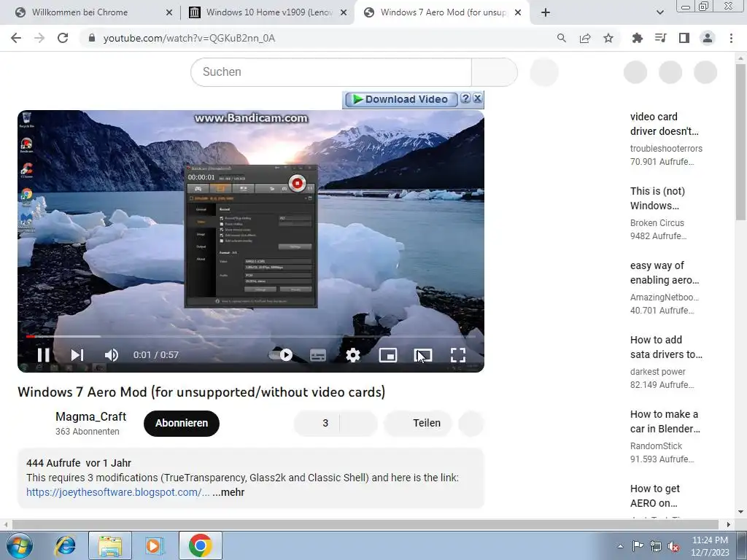Seek along the video progress bar

tap(251, 336)
